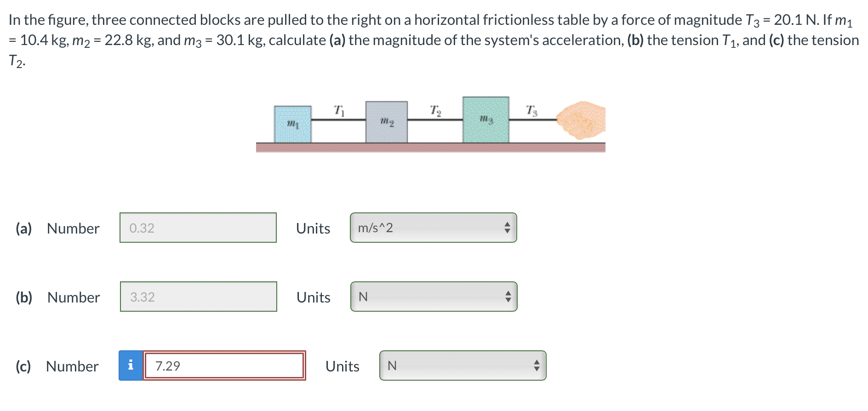Open the Units dropdown for answer (c)
Viewport: 868px width, 411px height.
462,365
